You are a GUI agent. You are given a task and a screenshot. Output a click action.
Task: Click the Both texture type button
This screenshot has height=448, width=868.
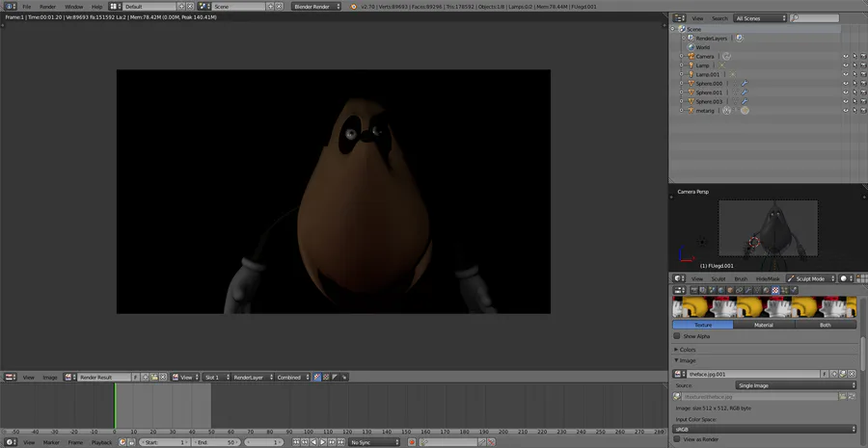[826, 325]
